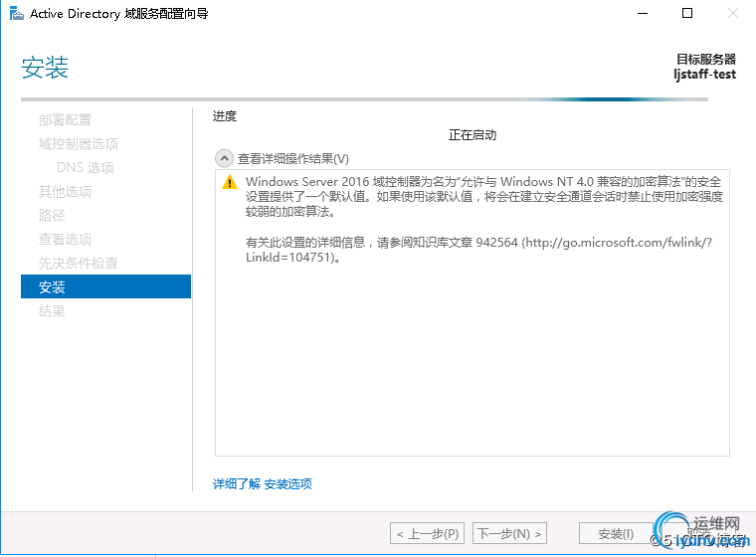Viewport: 756px width, 557px height.
Task: Select the highlighted 安装 step
Action: point(106,286)
